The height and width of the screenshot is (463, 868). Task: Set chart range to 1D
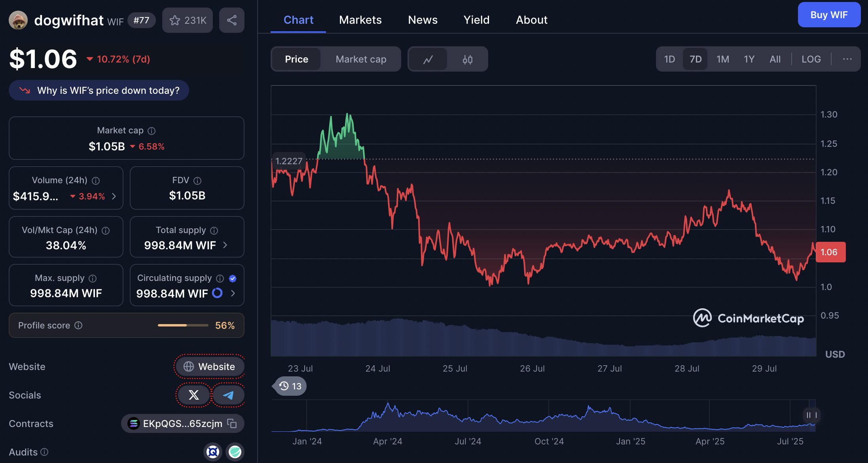pos(669,59)
